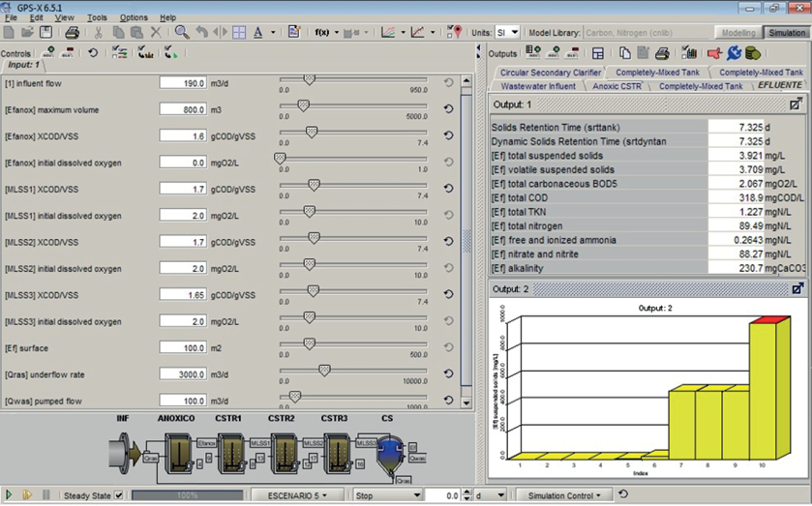Click the map pin locator icon
This screenshot has height=506, width=812.
456,32
